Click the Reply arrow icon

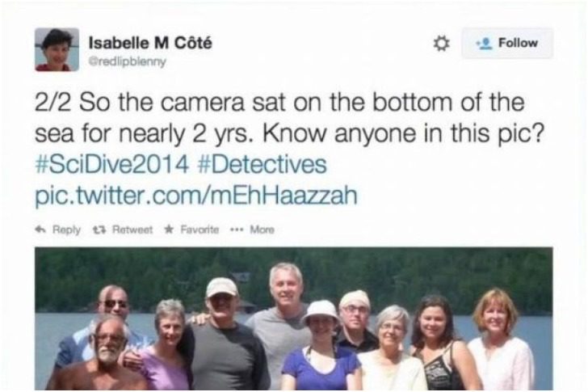click(40, 229)
